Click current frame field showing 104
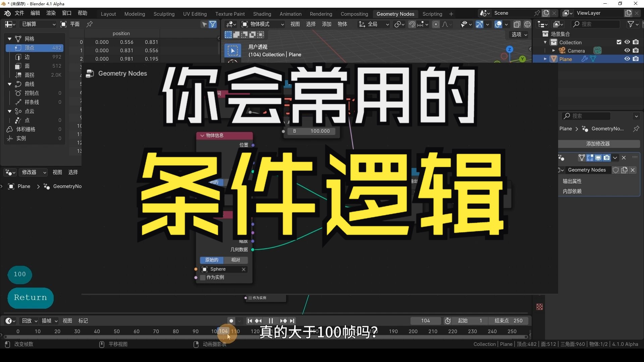 pos(425,321)
